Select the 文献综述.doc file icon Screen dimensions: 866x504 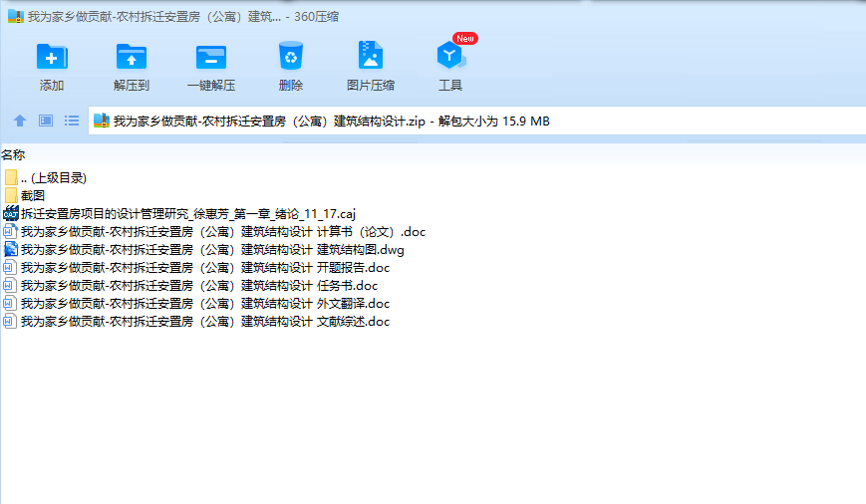point(10,322)
